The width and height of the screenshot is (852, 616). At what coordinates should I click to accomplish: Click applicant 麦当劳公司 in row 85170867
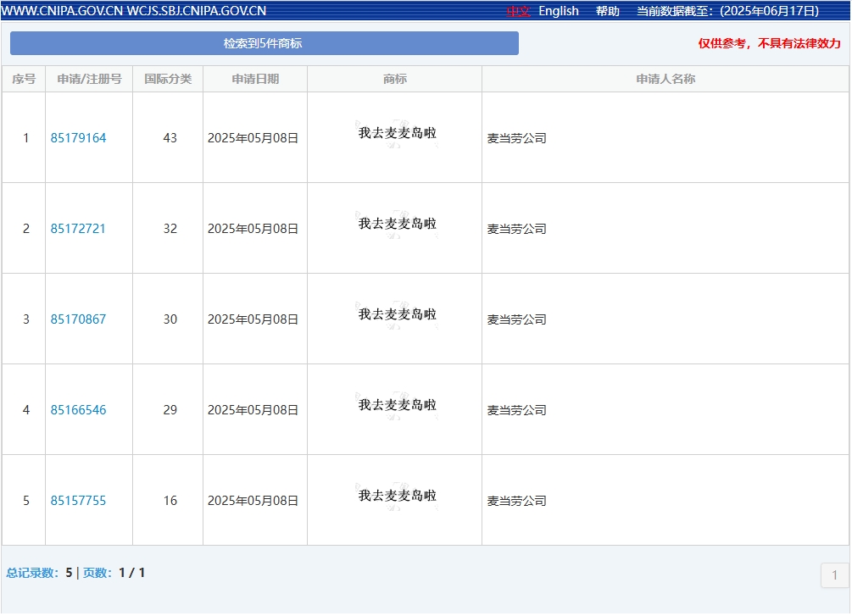[517, 320]
